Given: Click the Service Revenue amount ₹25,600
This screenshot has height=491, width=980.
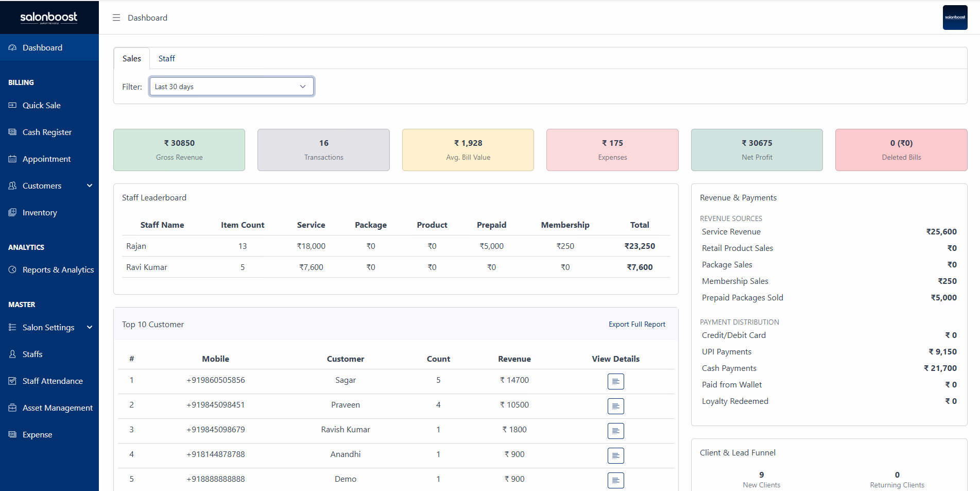Looking at the screenshot, I should 941,232.
